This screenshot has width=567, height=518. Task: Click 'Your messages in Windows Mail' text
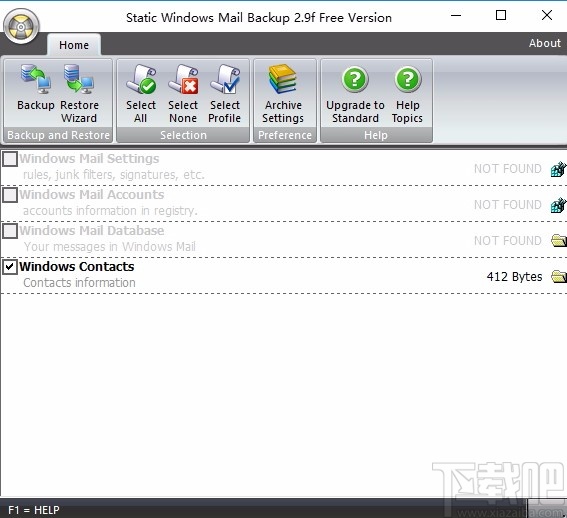pos(110,247)
